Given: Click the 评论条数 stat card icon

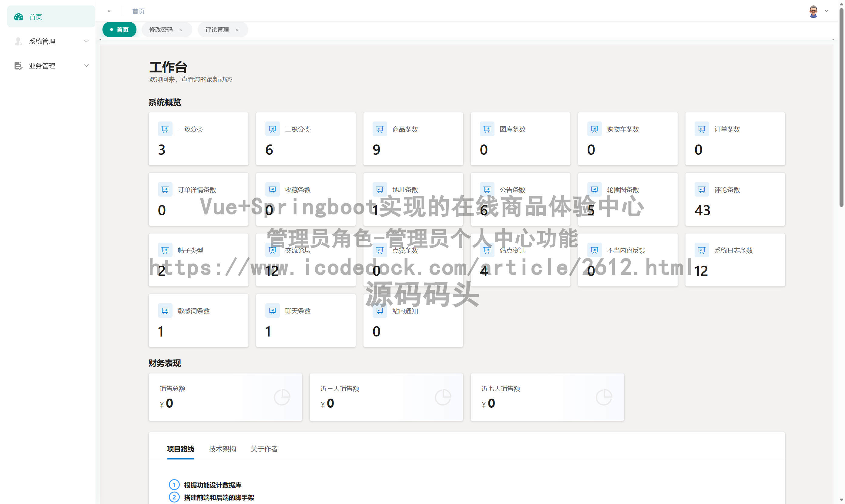Looking at the screenshot, I should 701,190.
